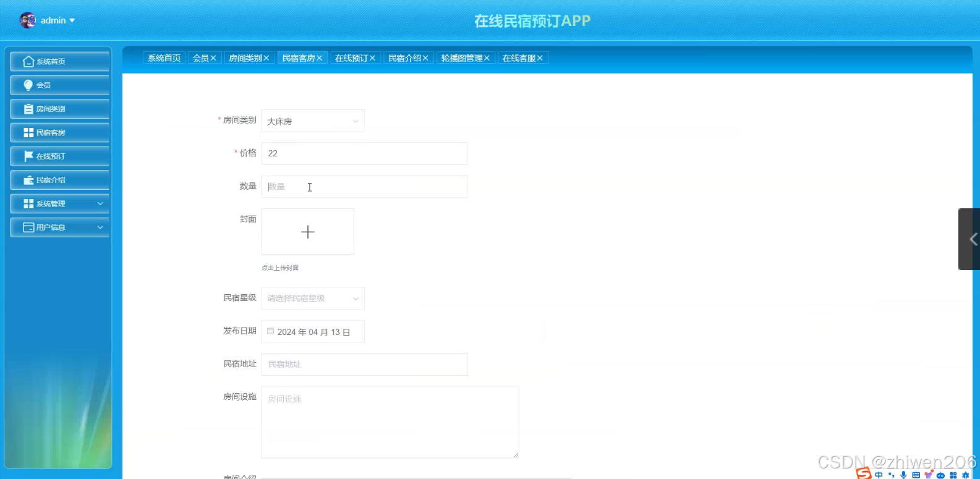Open the admin user dropdown menu
This screenshot has width=980, height=479.
pos(58,20)
